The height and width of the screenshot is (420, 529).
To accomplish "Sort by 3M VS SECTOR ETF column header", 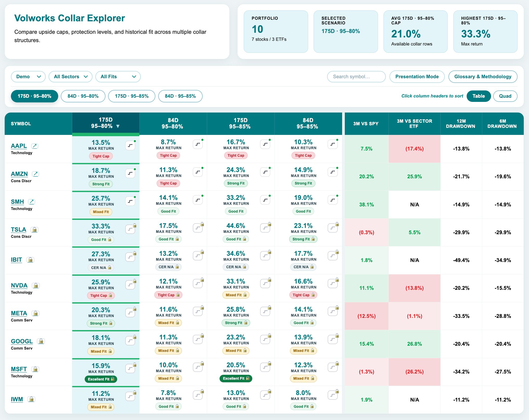I will [x=414, y=123].
